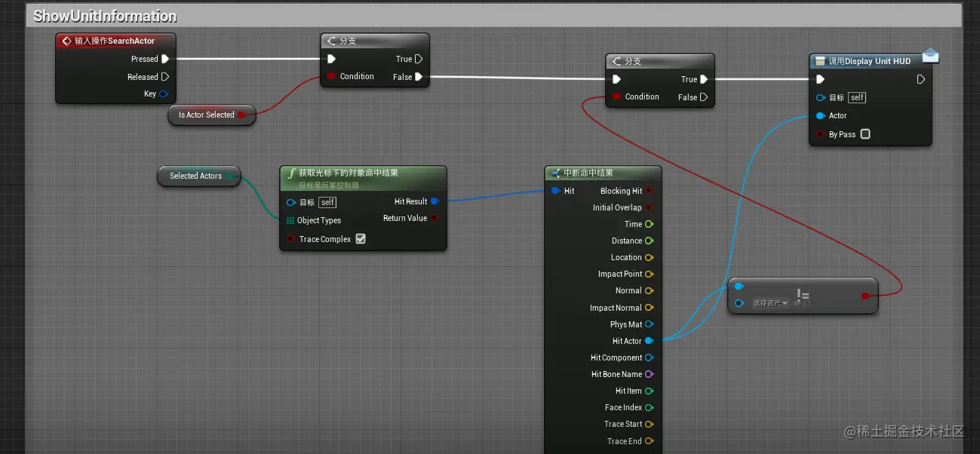980x454 pixels.
Task: Click the False pin on the first 分支 node
Action: click(x=419, y=76)
